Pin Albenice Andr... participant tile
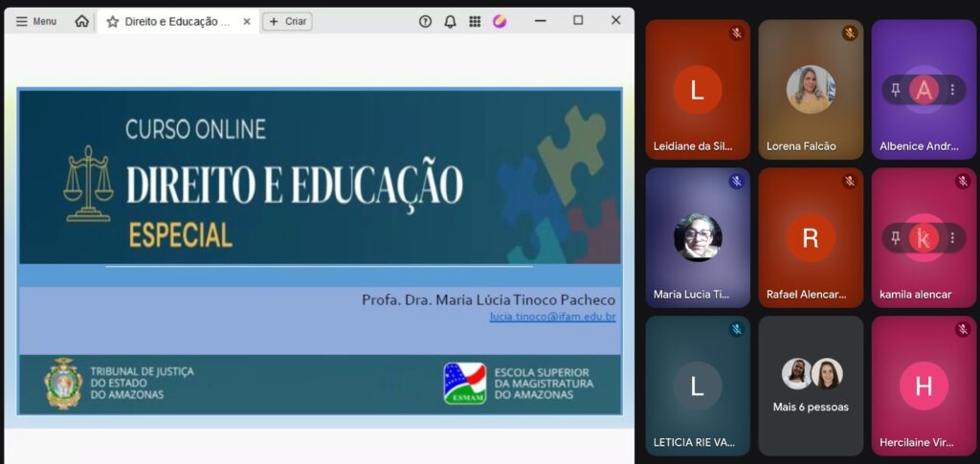This screenshot has width=980, height=464. [896, 90]
